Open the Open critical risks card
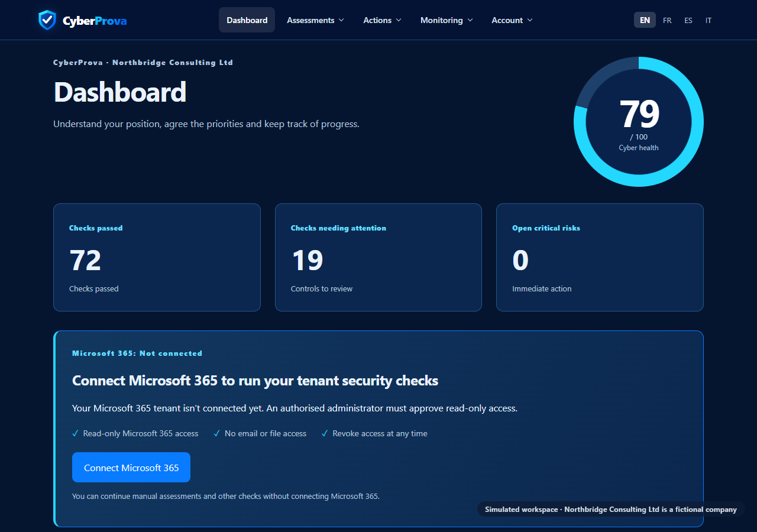The width and height of the screenshot is (757, 532). 600,257
